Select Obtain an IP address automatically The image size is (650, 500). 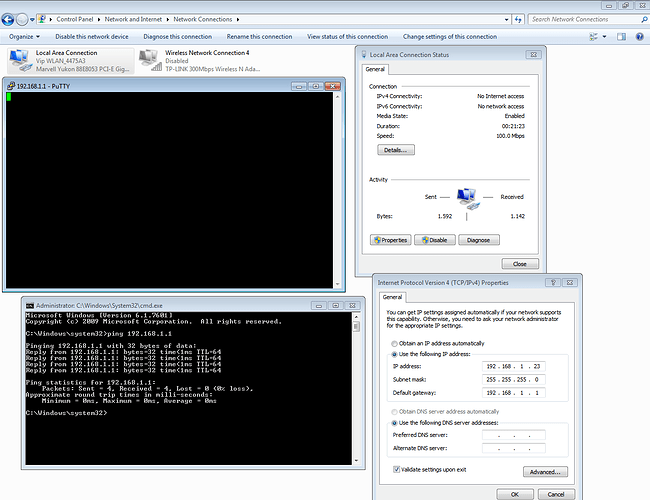394,343
